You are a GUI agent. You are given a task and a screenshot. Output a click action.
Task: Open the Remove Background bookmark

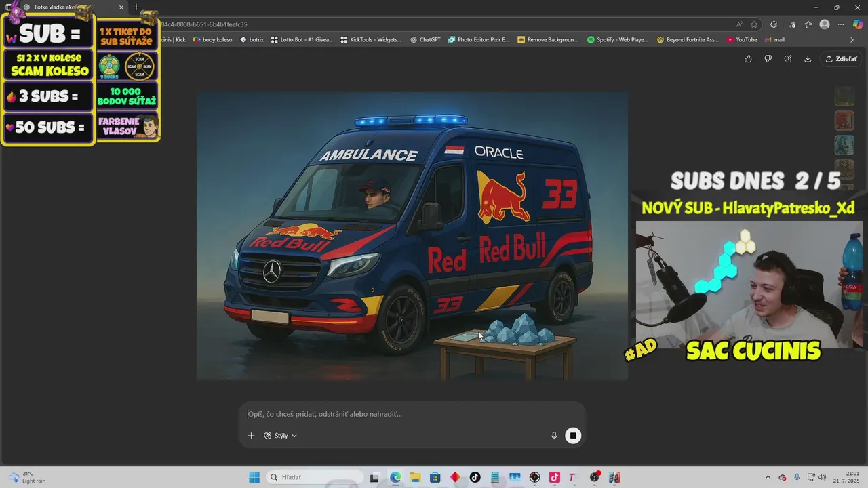547,40
